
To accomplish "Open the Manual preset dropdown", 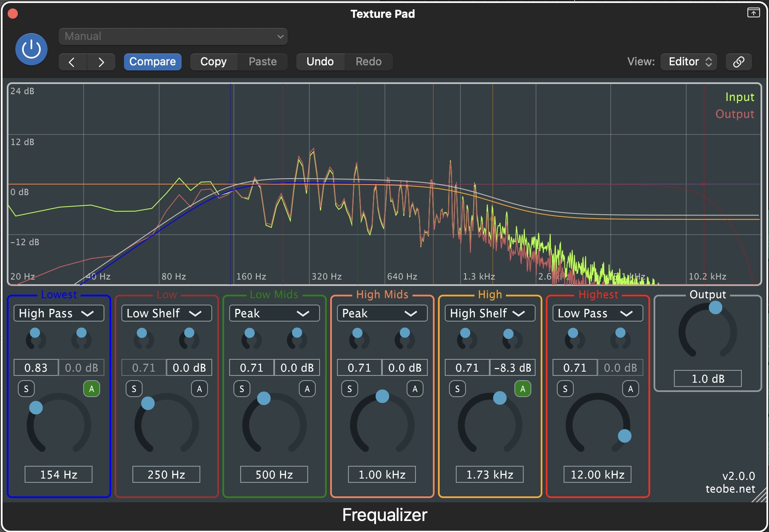I will pyautogui.click(x=173, y=36).
